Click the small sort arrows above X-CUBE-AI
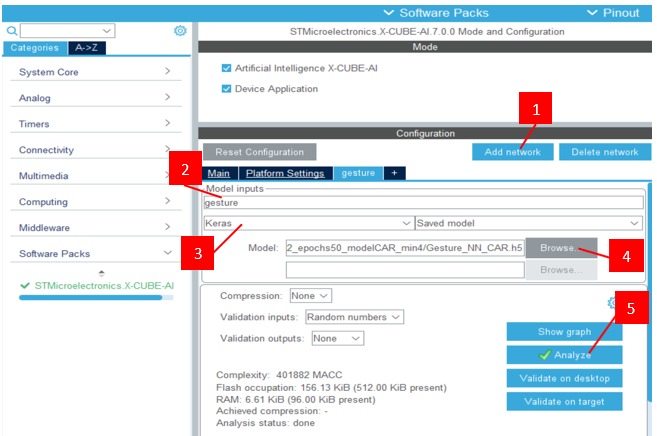This screenshot has width=657, height=436. [101, 273]
